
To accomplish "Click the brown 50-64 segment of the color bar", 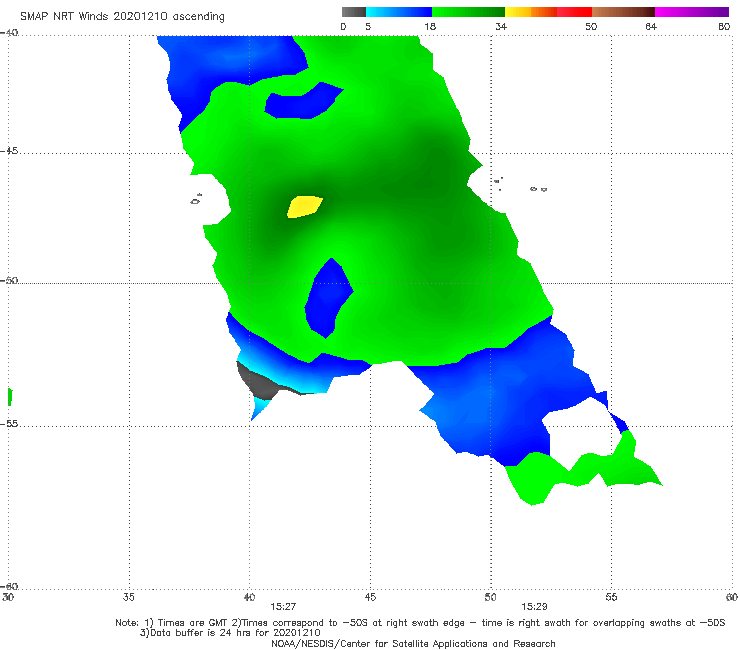I will pyautogui.click(x=623, y=12).
